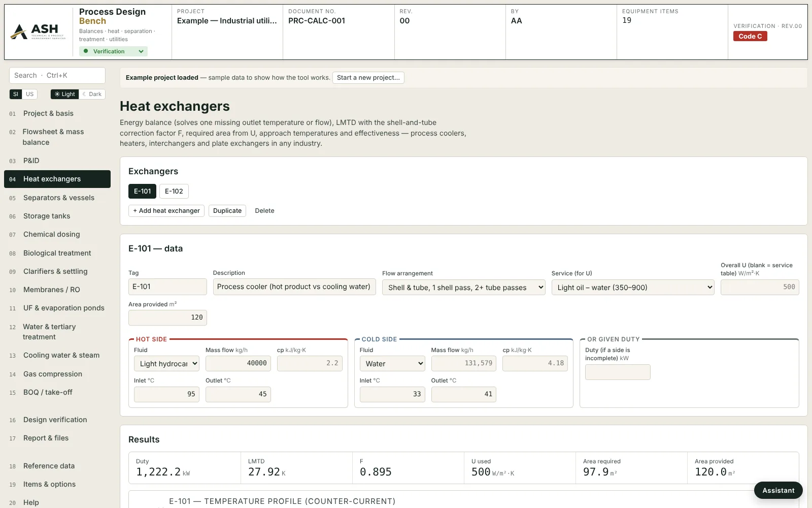Select the E-102 exchanger tab

174,191
